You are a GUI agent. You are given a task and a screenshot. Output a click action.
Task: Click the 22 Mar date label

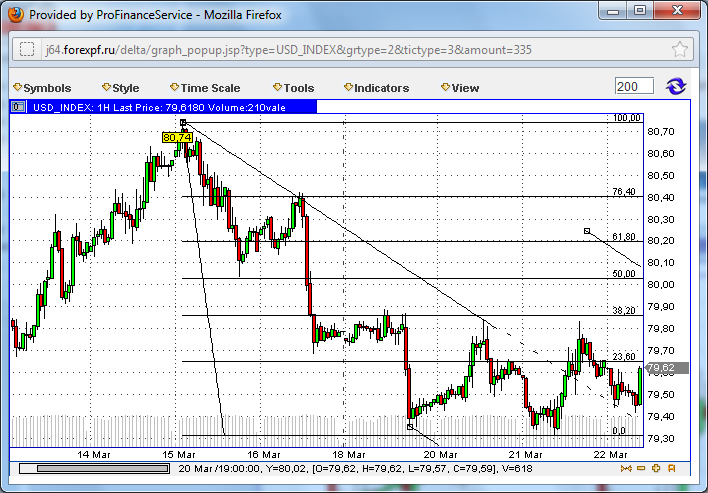click(610, 454)
